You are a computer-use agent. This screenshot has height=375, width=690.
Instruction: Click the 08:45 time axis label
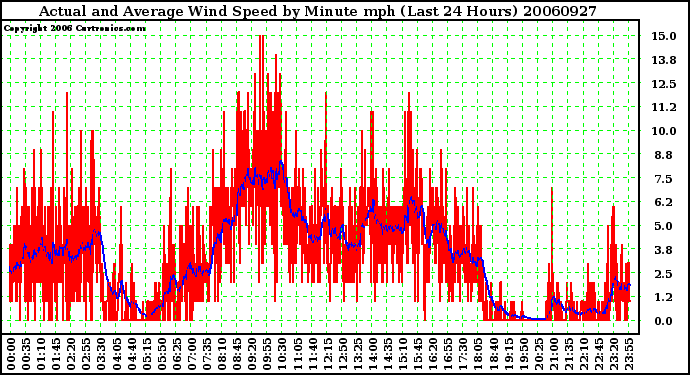tap(237, 354)
